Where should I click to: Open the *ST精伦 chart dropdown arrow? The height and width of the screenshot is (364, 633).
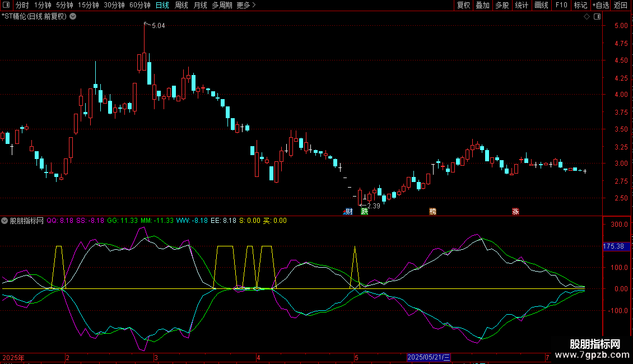click(x=73, y=16)
